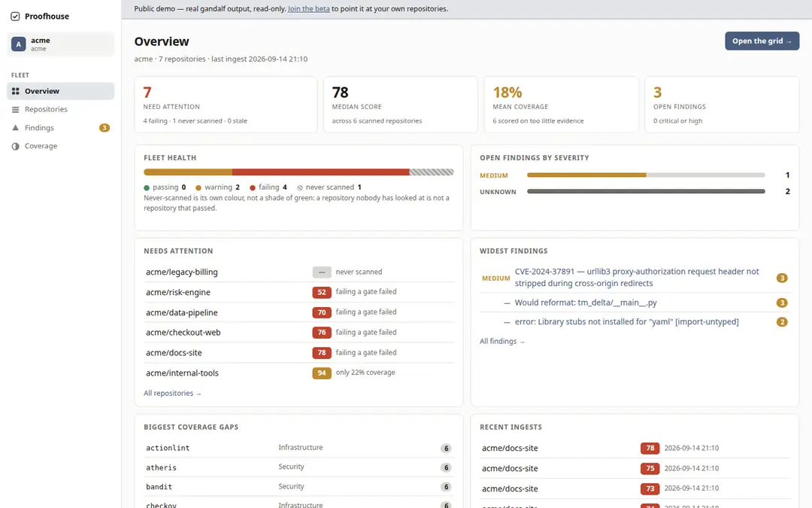This screenshot has height=508, width=812.
Task: Click the Mean Coverage 18% card
Action: coord(561,105)
